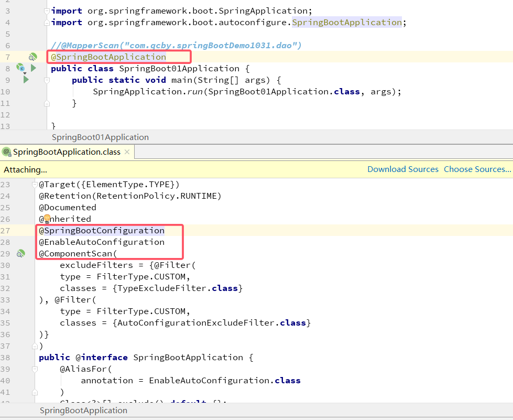Click @Retention(RetentionPolicy.RUNTIME) on line 24
Viewport: 513px width, 420px height.
point(130,196)
